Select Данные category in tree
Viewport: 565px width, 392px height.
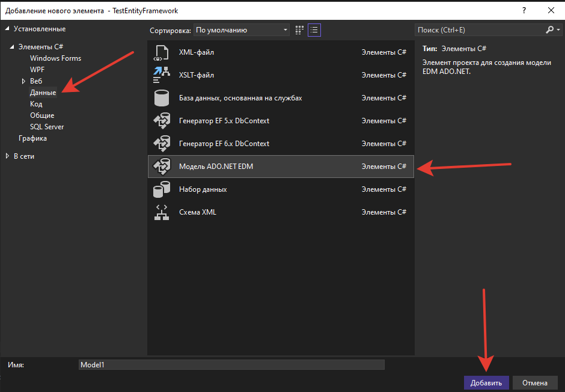tap(43, 93)
